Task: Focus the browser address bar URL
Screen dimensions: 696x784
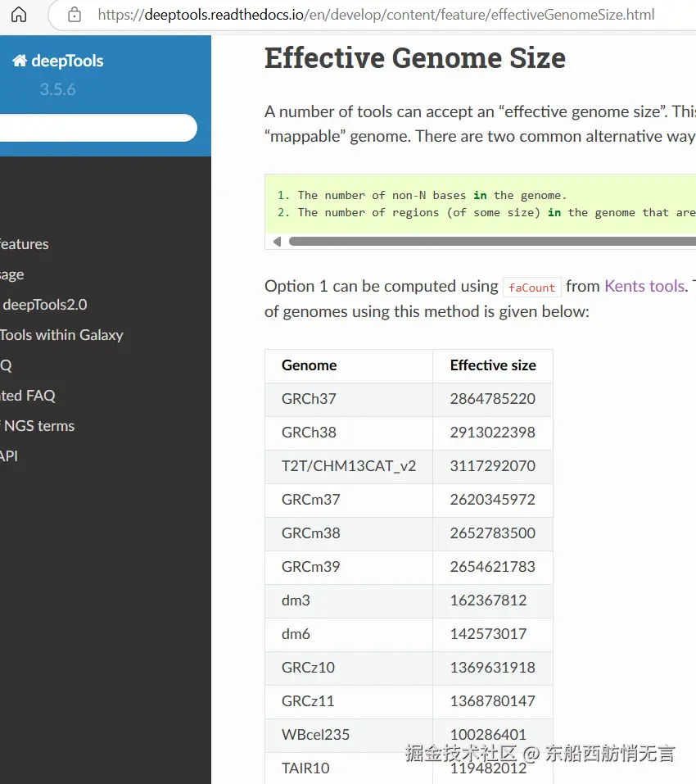Action: click(x=377, y=15)
